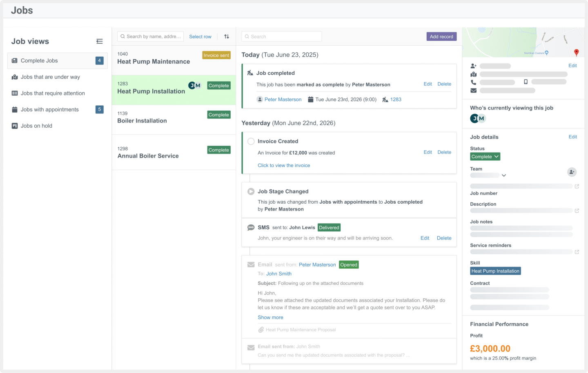Screen dimensions: 588x373
Task: Click the Jobs on hold icon
Action: click(15, 126)
